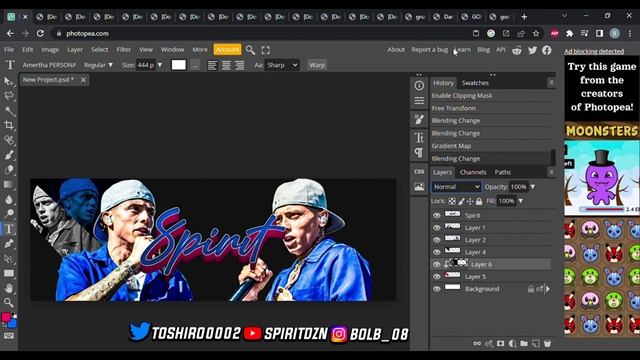Open the Properties sliders panel icon
The height and width of the screenshot is (360, 640).
point(419,100)
